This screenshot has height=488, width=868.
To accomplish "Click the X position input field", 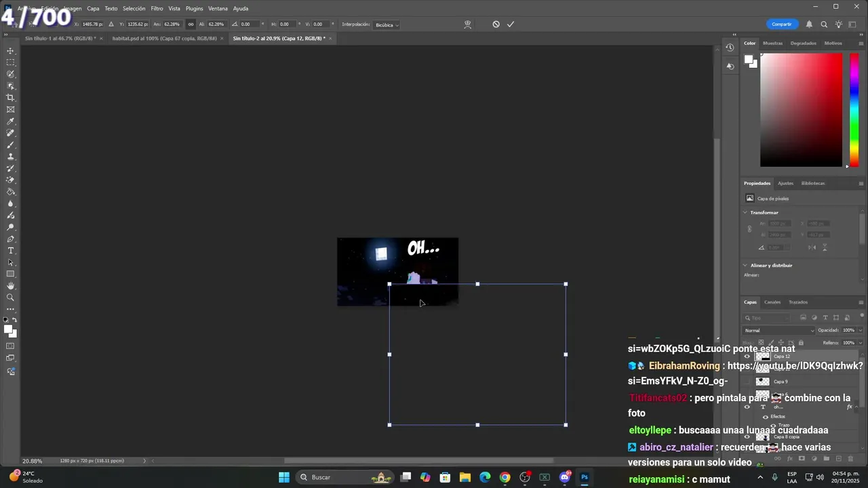I will [x=92, y=24].
